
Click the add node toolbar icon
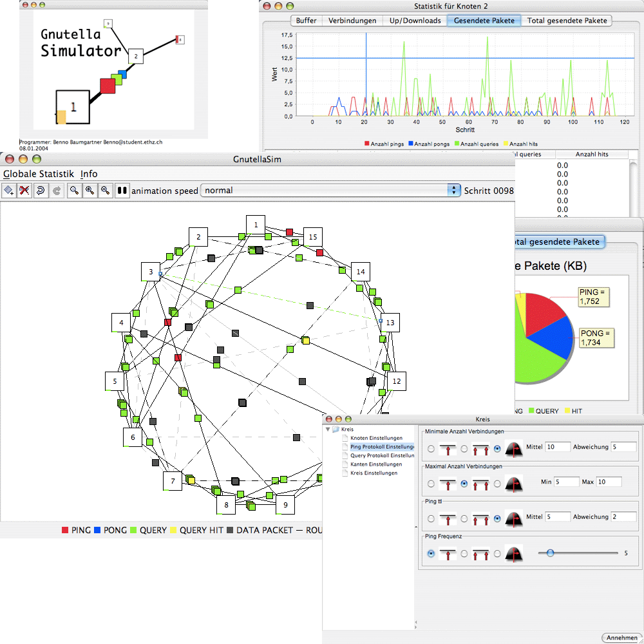[9, 191]
